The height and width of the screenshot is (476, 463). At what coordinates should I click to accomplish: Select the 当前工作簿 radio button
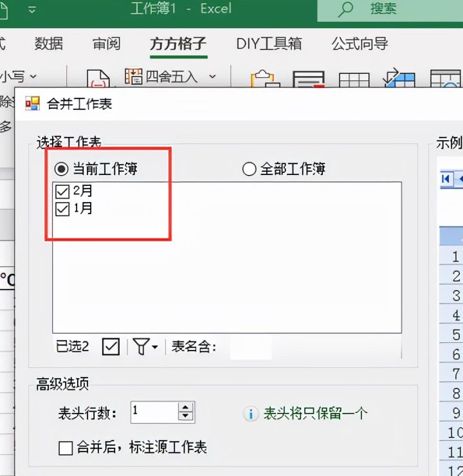tap(61, 169)
